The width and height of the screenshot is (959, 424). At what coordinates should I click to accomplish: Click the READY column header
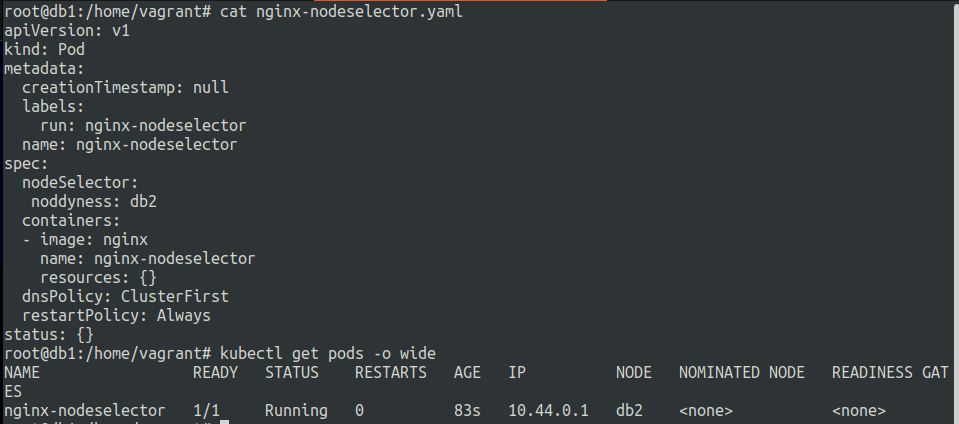pos(215,372)
